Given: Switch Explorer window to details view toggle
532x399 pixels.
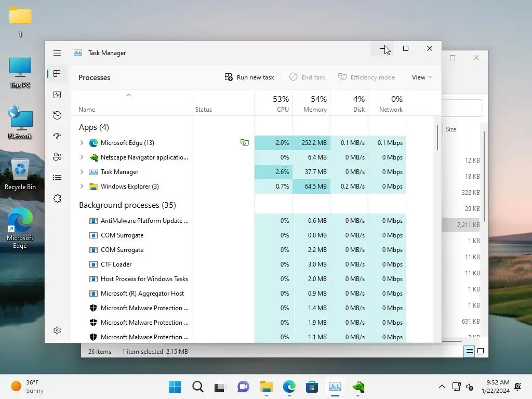Looking at the screenshot, I should [469, 352].
